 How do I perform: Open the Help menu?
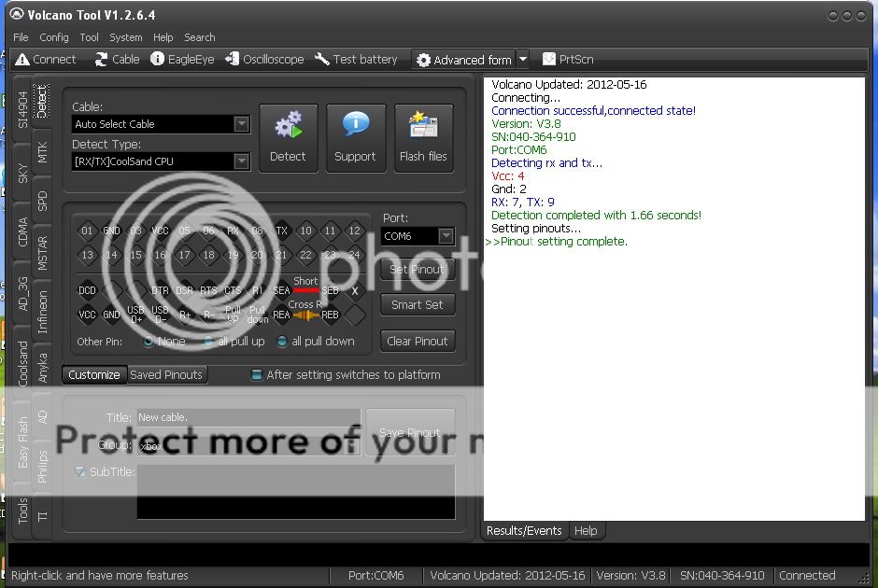point(163,37)
